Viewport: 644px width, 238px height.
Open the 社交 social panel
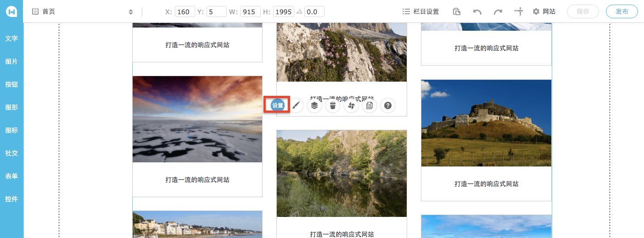(11, 153)
